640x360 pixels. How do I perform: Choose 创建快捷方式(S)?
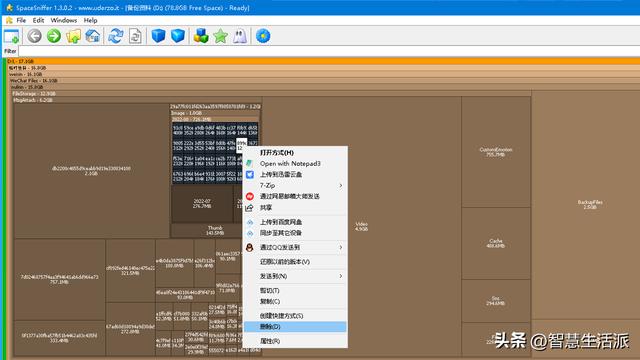(296, 316)
